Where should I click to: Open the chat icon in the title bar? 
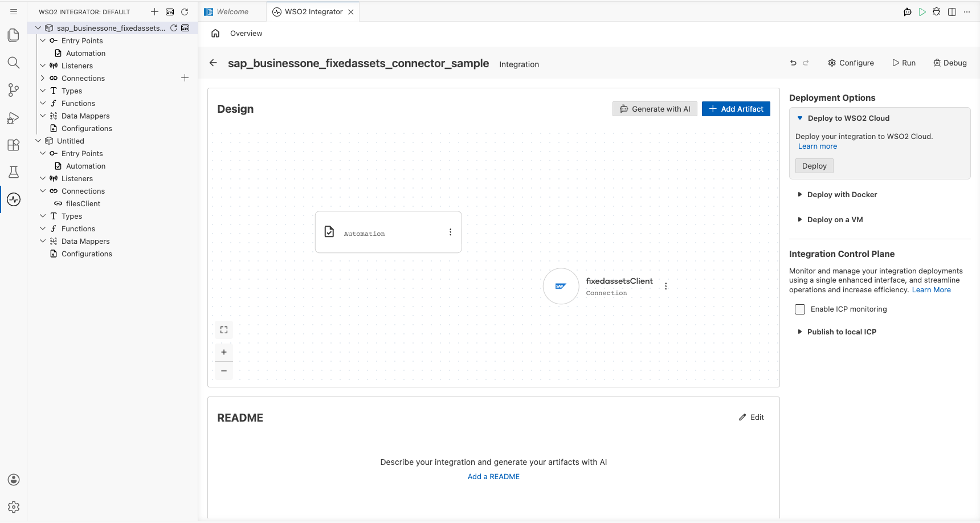(x=908, y=12)
